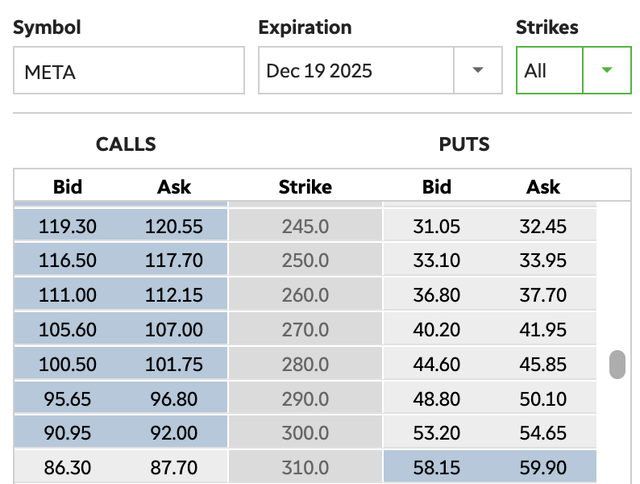Viewport: 640px width, 484px height.
Task: Expand the Strikes dropdown green arrow
Action: 605,71
